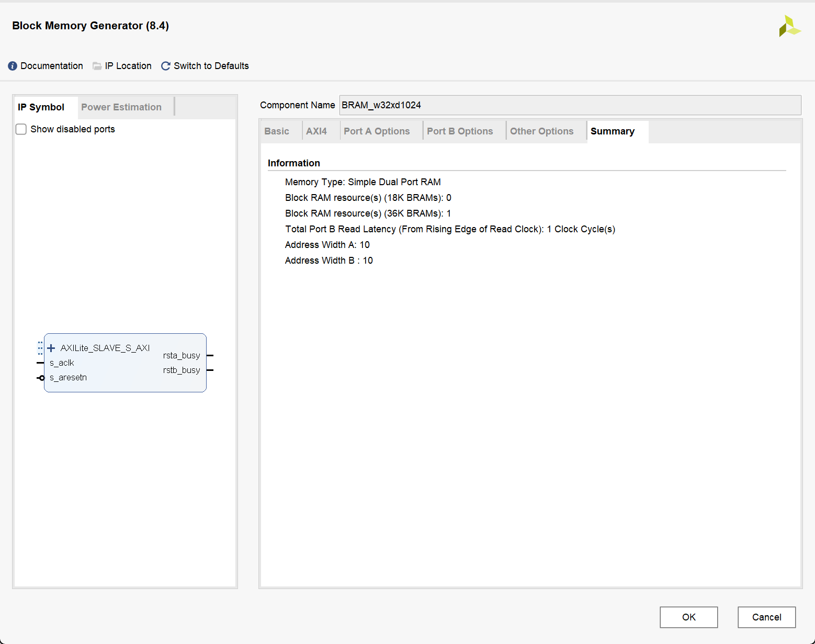
Task: Select the rsta_busy port label
Action: pyautogui.click(x=182, y=356)
